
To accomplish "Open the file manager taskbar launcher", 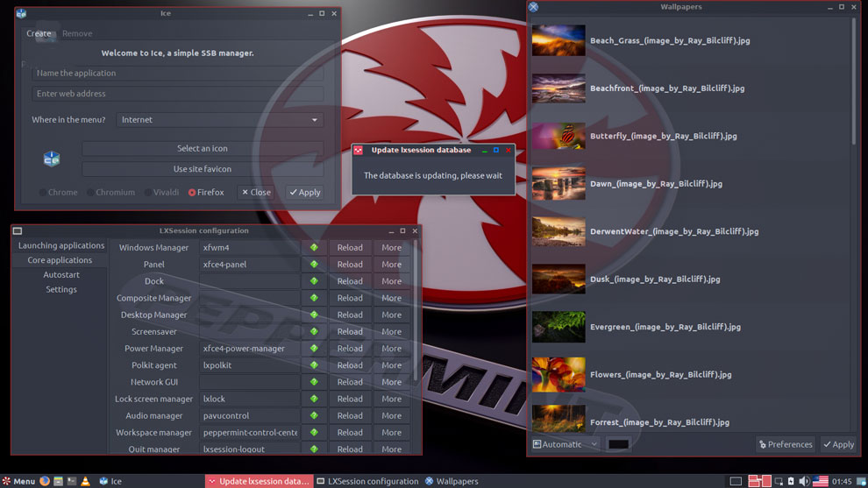I will [x=58, y=481].
